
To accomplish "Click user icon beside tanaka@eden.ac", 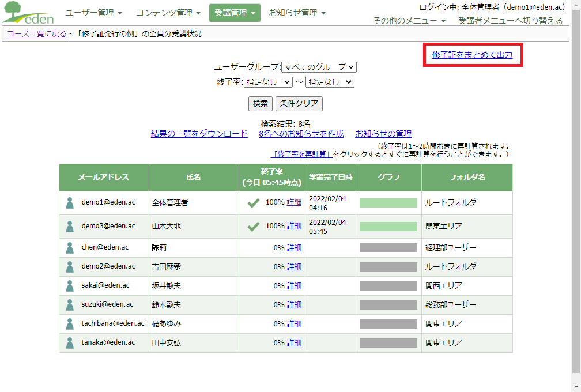I will 70,342.
